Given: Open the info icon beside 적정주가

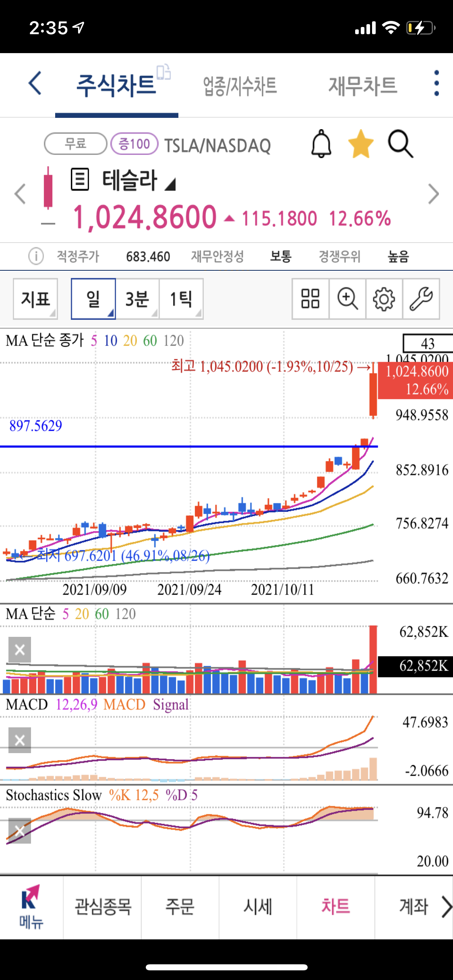Looking at the screenshot, I should 36,256.
